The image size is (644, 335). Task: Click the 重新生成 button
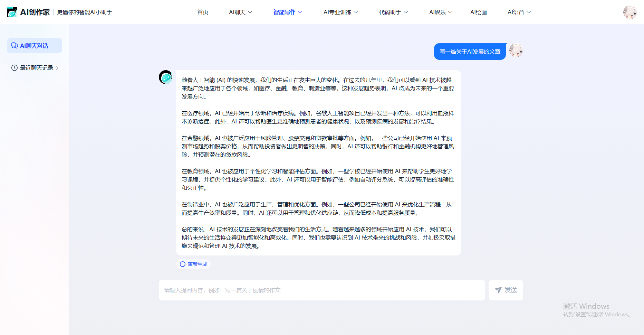point(193,264)
